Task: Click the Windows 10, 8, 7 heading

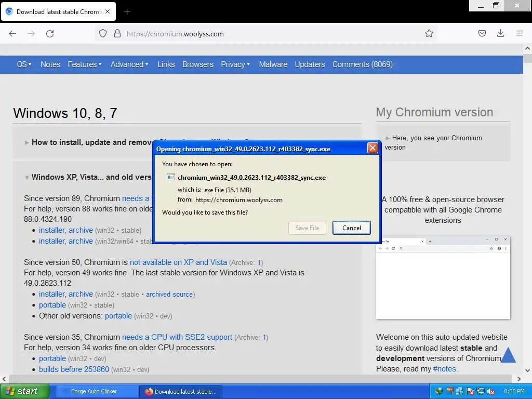Action: coord(65,113)
